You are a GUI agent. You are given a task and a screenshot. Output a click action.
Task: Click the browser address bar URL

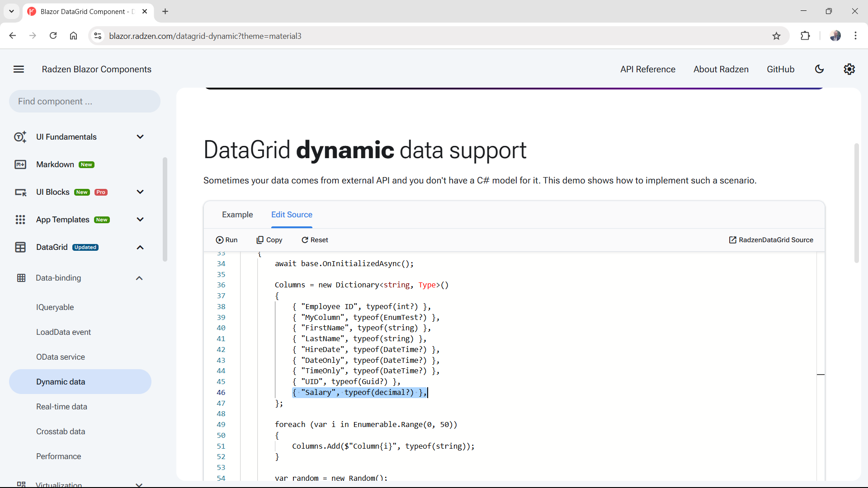tap(205, 36)
